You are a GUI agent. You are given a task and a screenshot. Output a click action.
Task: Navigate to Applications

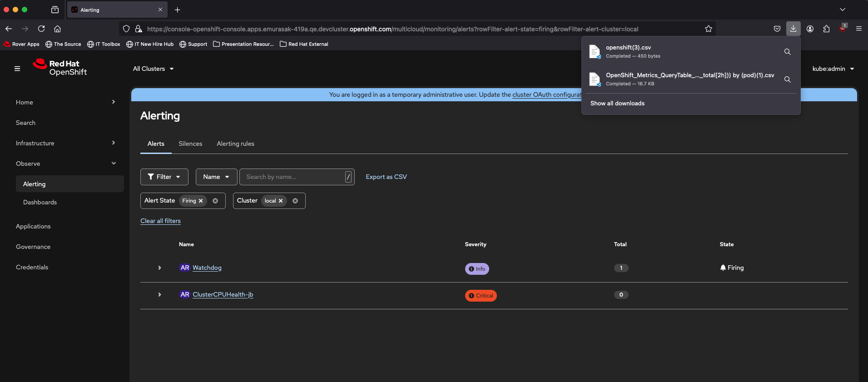pyautogui.click(x=33, y=226)
